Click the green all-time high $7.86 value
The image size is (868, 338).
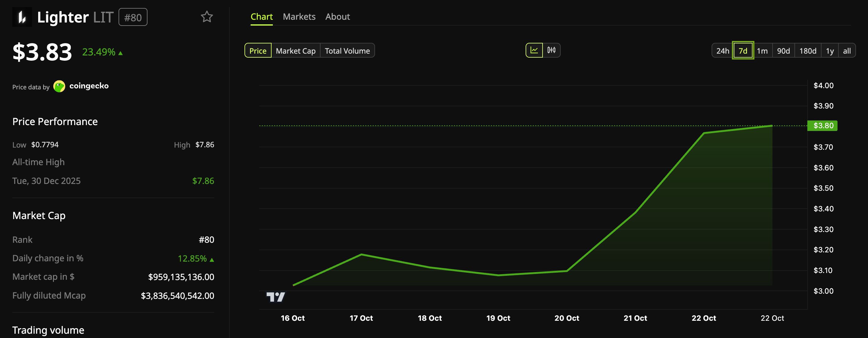click(203, 181)
